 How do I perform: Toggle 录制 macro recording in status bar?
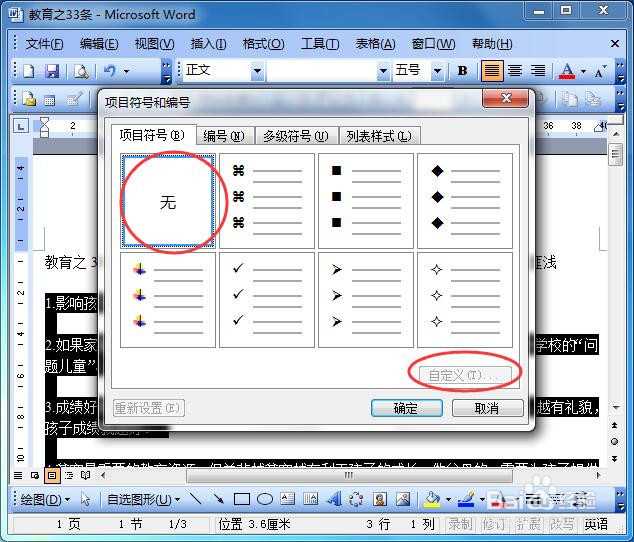[x=460, y=525]
